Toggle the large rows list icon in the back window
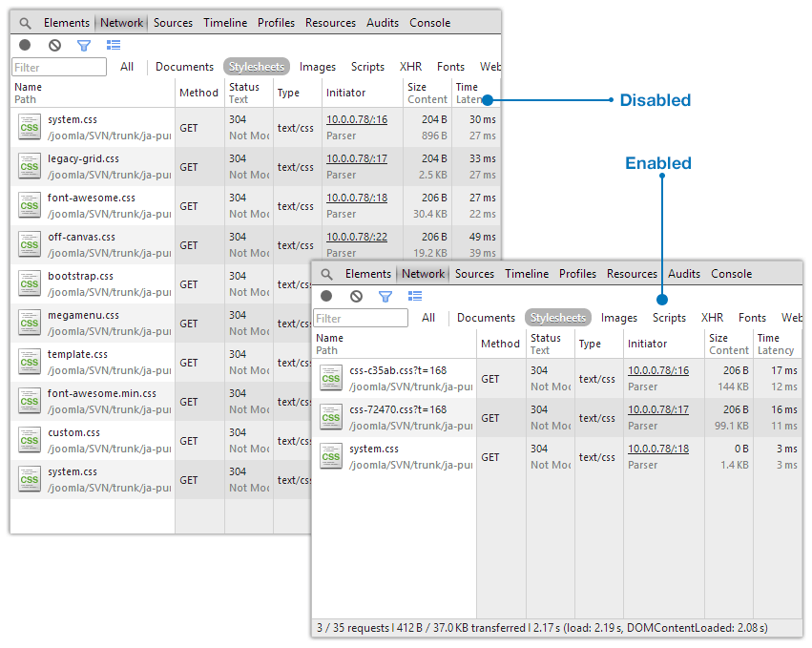Image resolution: width=812 pixels, height=648 pixels. pos(114,45)
